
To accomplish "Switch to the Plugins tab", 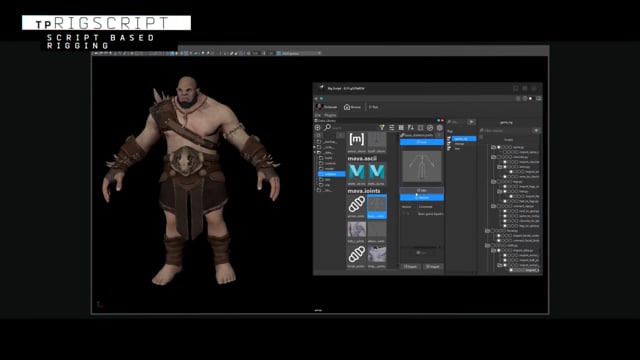I will point(330,115).
